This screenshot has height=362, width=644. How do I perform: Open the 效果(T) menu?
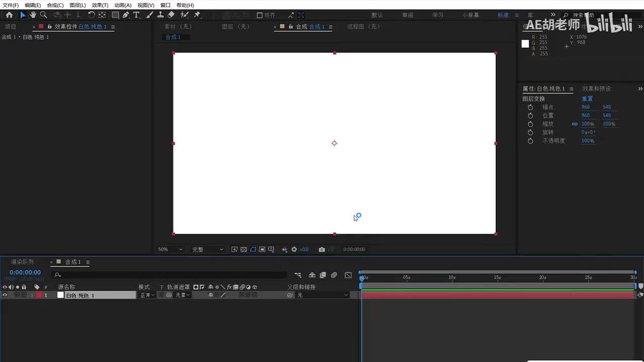[x=100, y=5]
